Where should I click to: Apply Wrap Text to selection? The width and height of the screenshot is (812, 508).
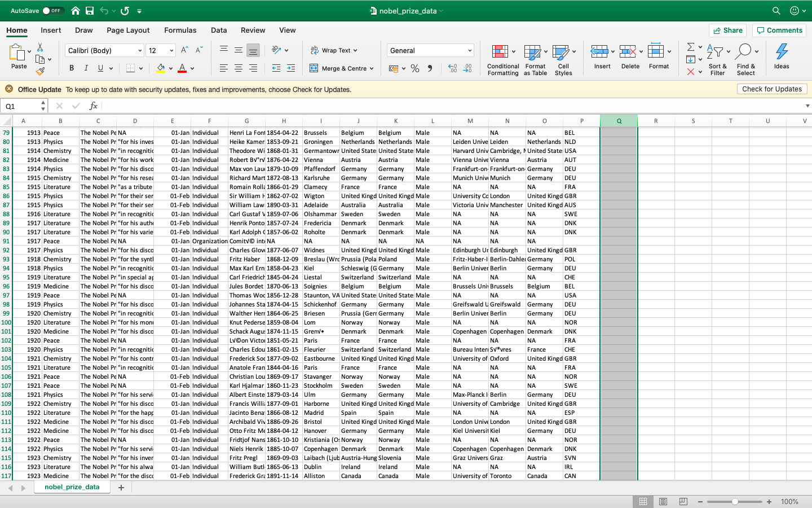(x=334, y=50)
